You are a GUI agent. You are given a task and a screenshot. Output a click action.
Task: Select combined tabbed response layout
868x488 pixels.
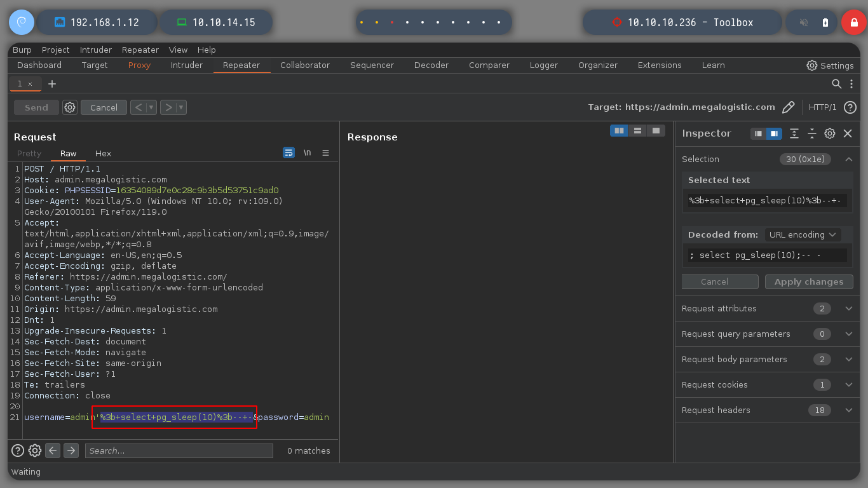click(x=656, y=130)
